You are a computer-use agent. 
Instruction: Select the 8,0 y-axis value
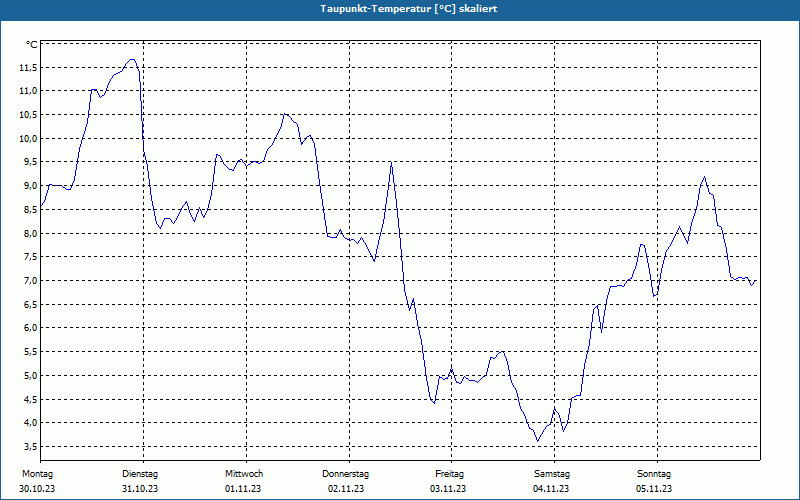point(31,234)
